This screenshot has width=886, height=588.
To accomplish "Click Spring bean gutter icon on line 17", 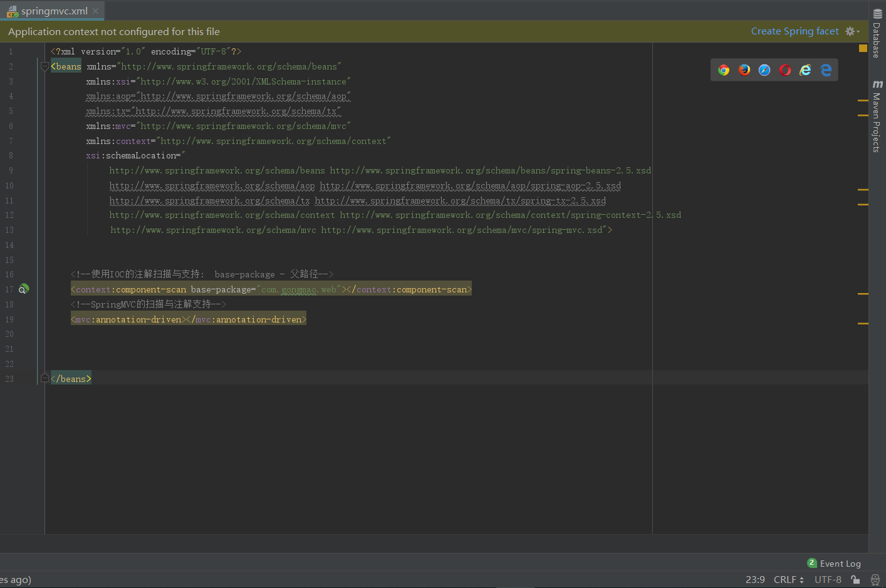I will pyautogui.click(x=24, y=289).
